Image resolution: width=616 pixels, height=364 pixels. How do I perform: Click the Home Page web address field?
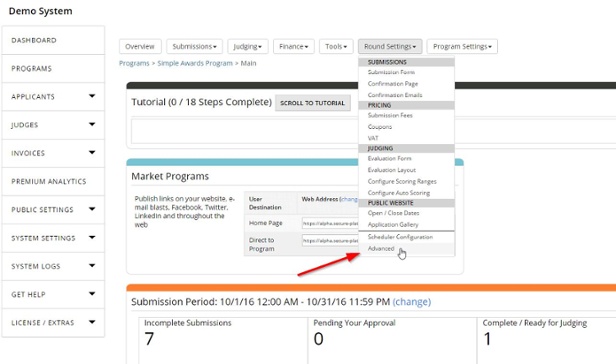[330, 223]
